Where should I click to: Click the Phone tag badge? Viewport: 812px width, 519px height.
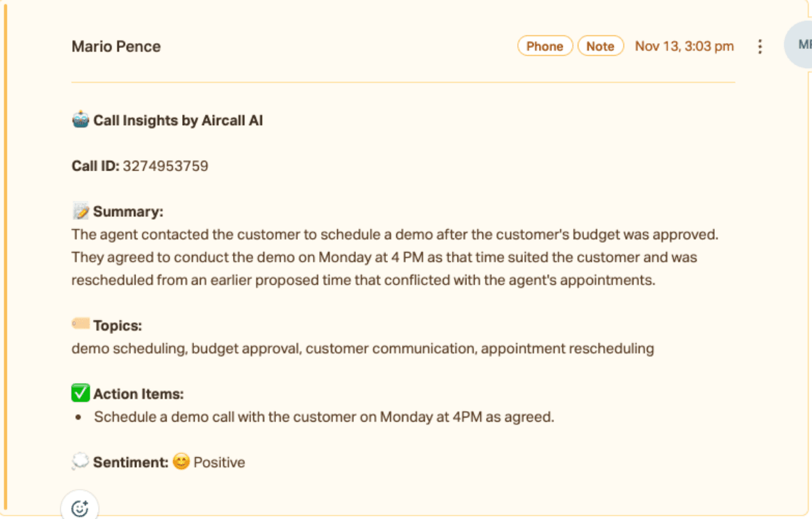(x=544, y=47)
